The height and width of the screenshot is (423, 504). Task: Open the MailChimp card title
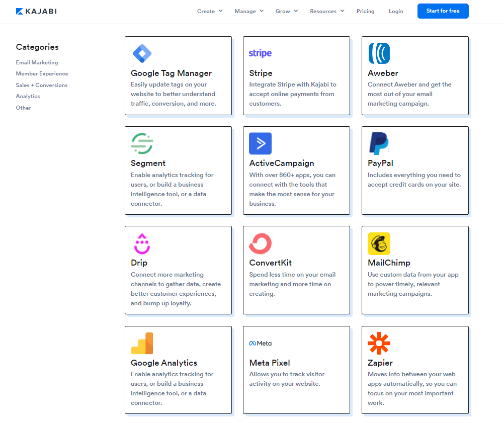389,263
